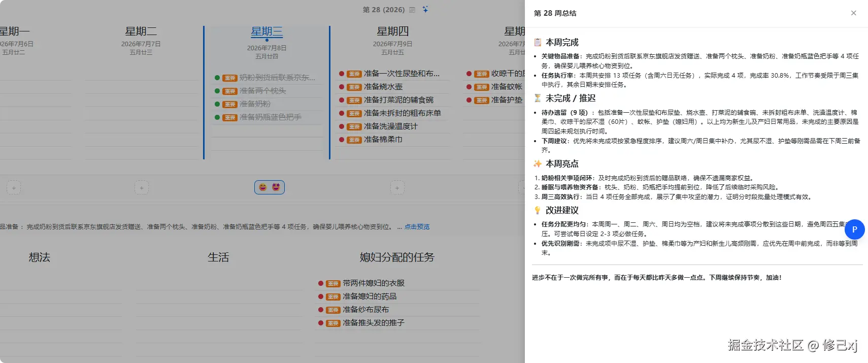Click the plus button under 星期二
The image size is (868, 363).
point(142,188)
